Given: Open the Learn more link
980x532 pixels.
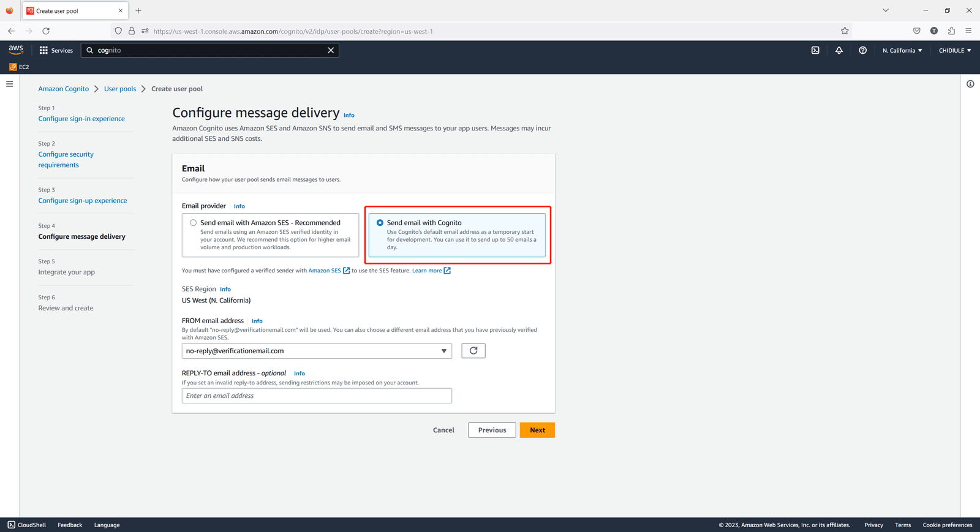Looking at the screenshot, I should pos(431,271).
